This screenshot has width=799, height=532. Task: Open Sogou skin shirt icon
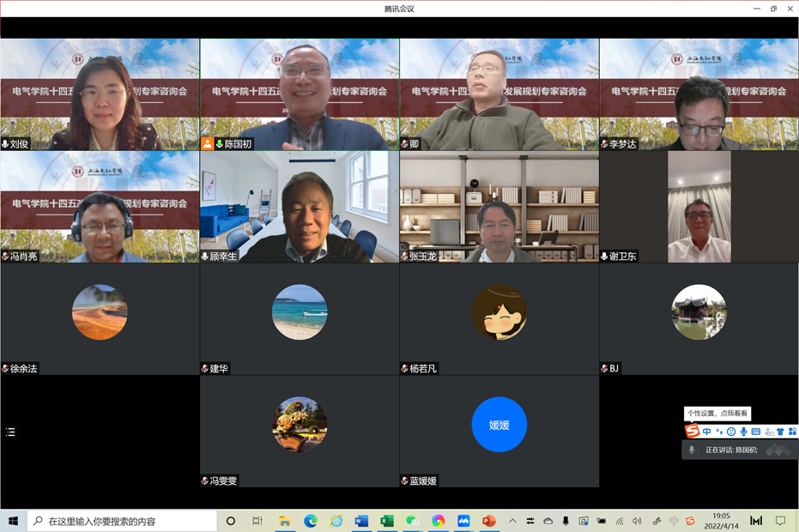pyautogui.click(x=780, y=432)
